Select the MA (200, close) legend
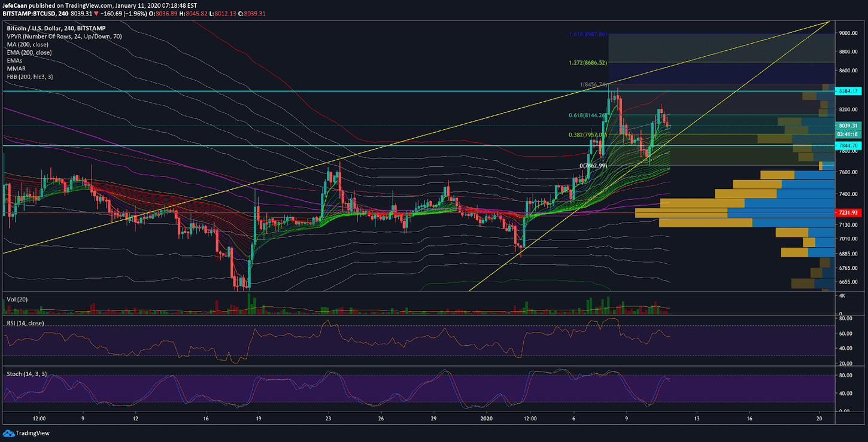The height and width of the screenshot is (442, 868). click(29, 44)
